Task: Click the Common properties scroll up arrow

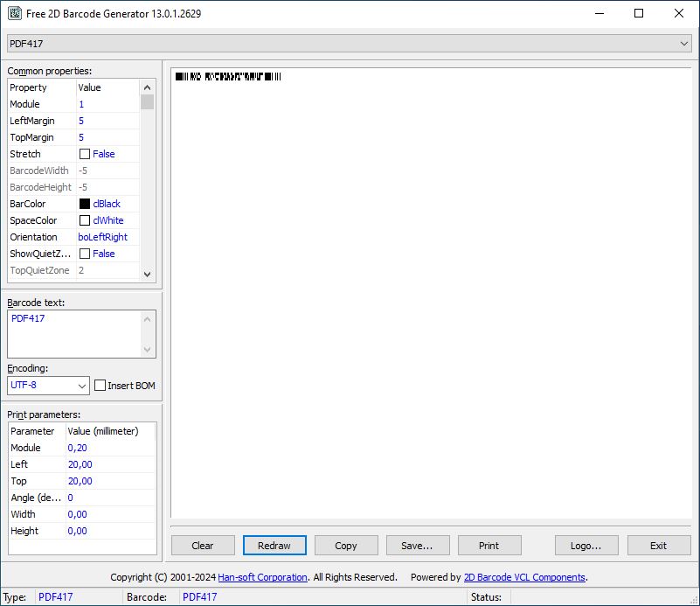Action: pos(148,87)
